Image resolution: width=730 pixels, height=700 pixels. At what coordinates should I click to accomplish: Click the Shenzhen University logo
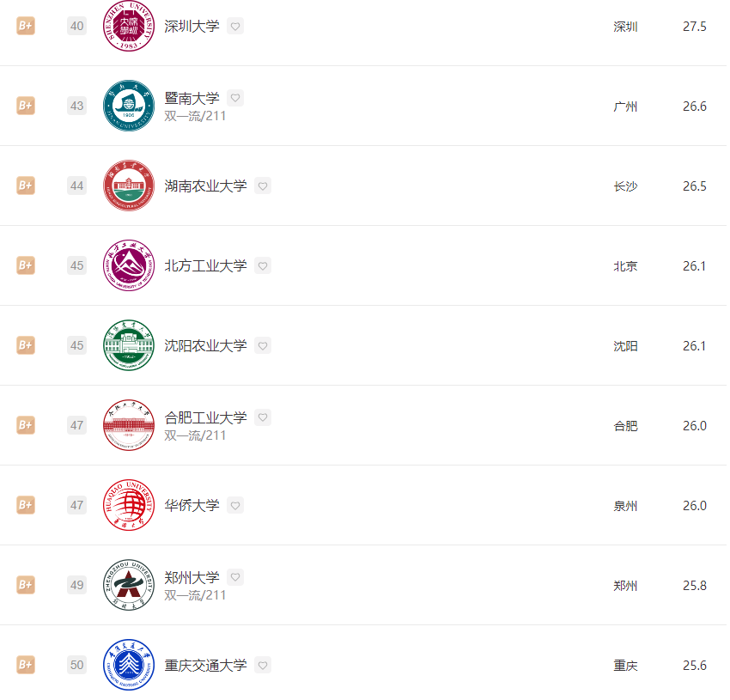pos(129,26)
